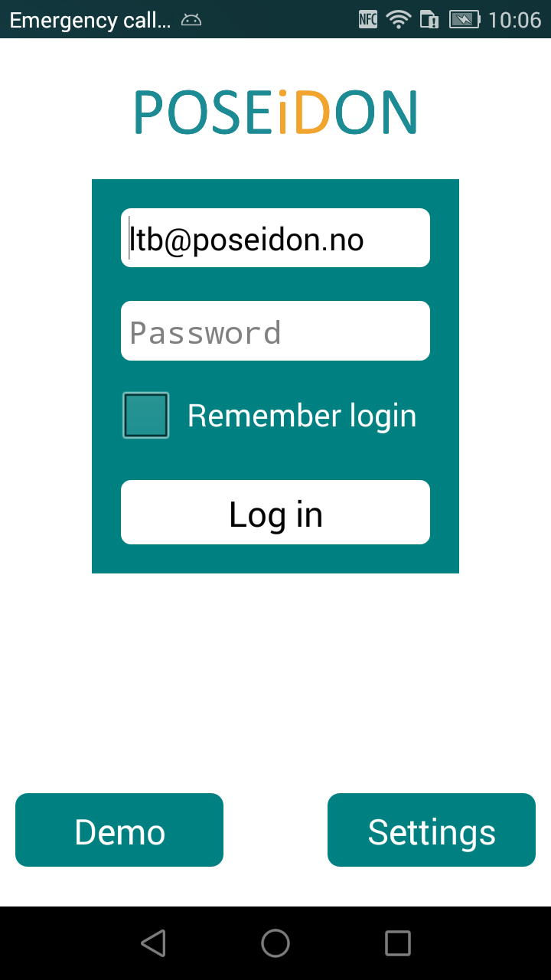
Task: Tap the circular Home navigation icon
Action: point(275,943)
